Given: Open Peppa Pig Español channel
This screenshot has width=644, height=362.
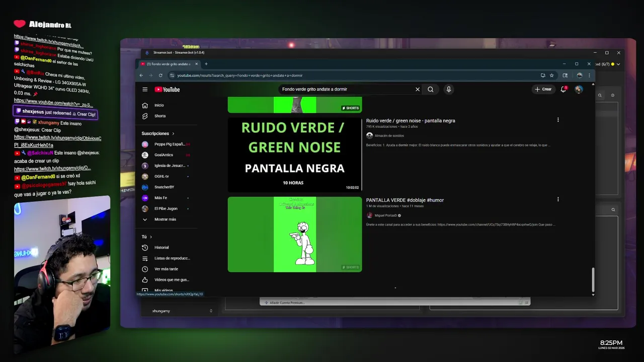Looking at the screenshot, I should tap(166, 144).
